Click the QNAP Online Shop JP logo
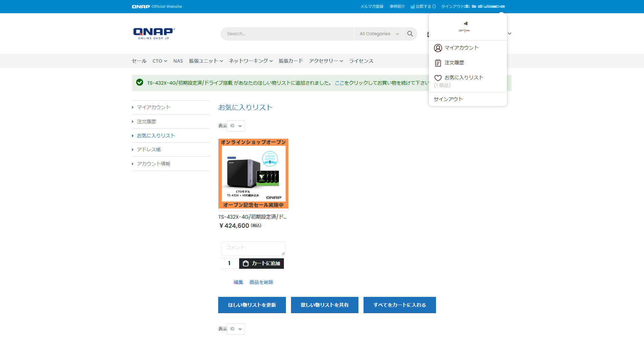The height and width of the screenshot is (348, 644). click(154, 34)
